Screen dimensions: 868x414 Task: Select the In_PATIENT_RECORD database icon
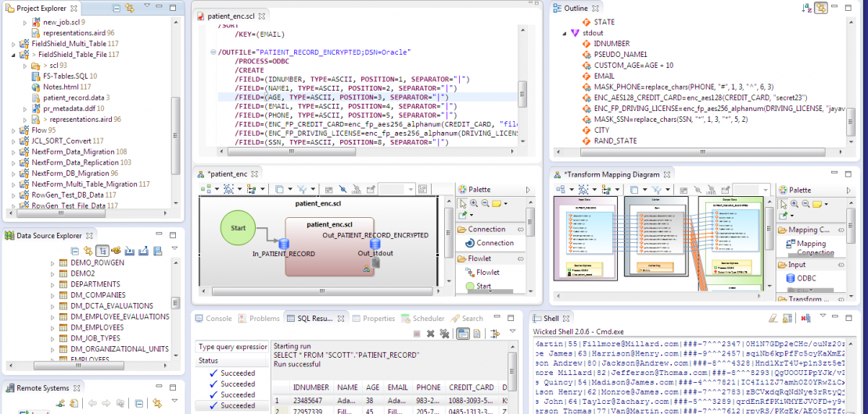pos(284,244)
